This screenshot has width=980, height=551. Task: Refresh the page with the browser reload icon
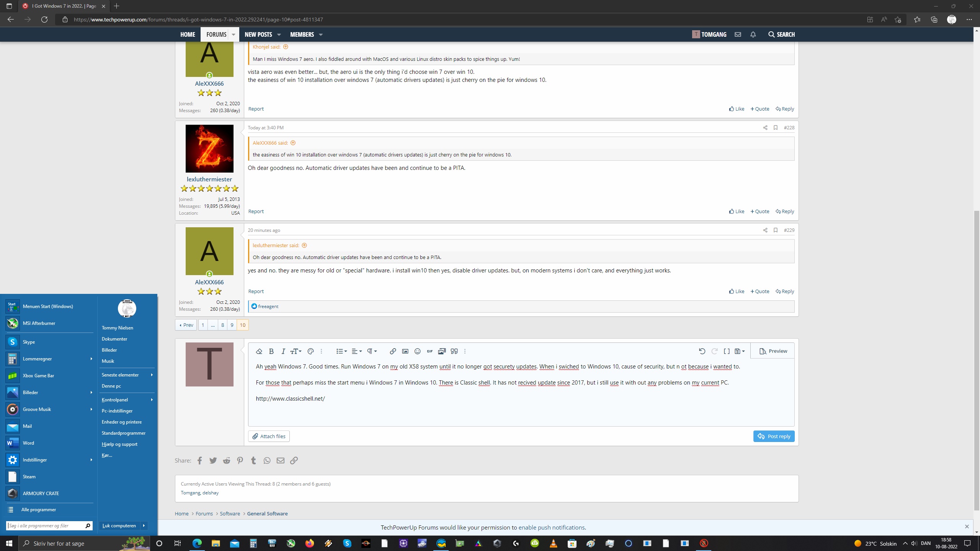pos(44,20)
